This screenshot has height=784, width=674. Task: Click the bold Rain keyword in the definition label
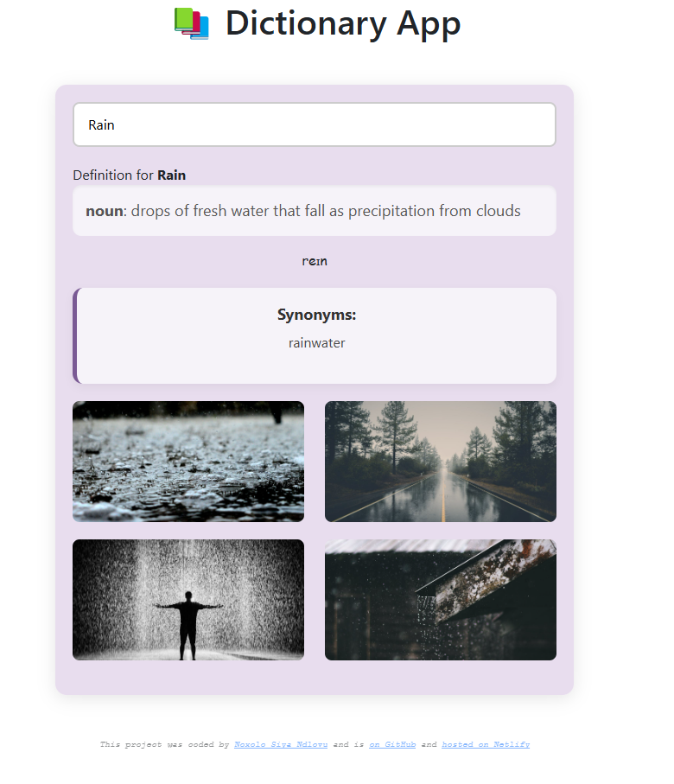click(x=171, y=175)
